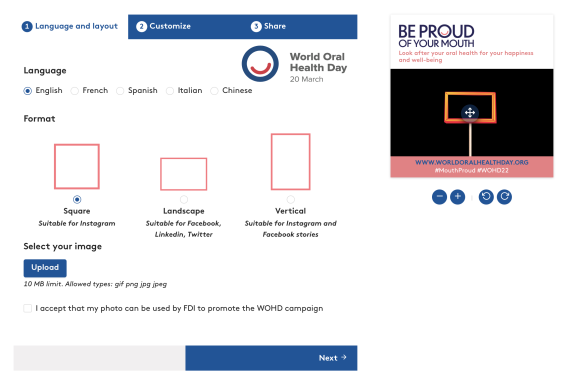Select the Landscape format radio button

coord(184,199)
